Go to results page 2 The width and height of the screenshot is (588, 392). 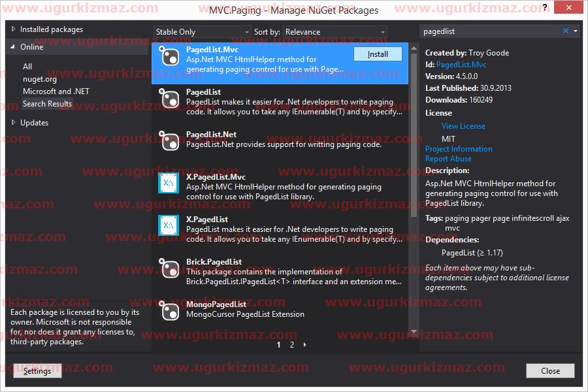click(292, 345)
